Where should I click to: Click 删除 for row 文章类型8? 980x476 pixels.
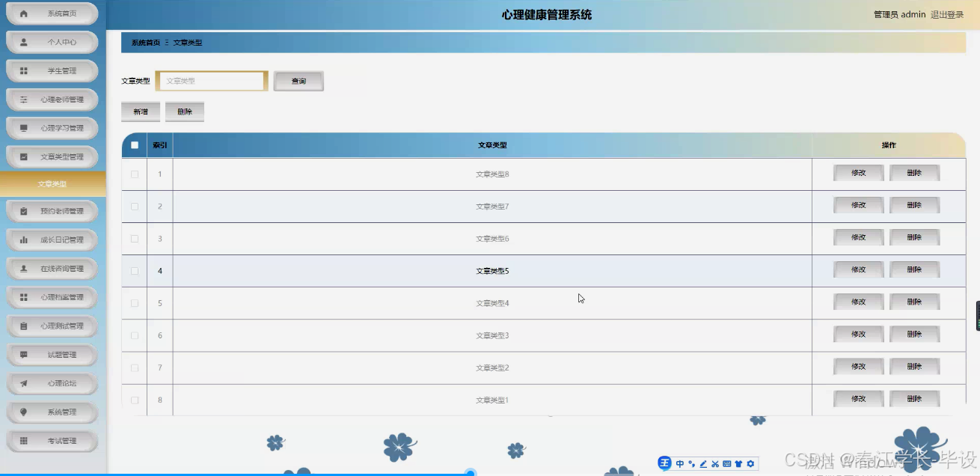914,173
